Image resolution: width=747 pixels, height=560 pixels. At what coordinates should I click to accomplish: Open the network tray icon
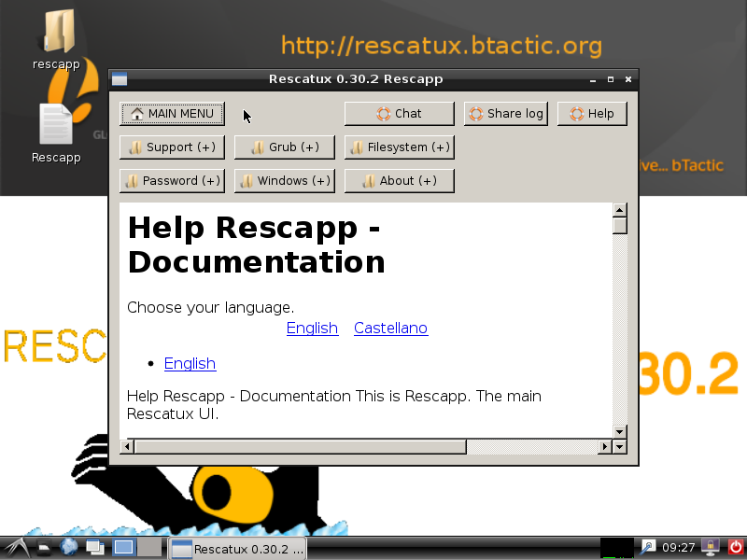click(647, 548)
